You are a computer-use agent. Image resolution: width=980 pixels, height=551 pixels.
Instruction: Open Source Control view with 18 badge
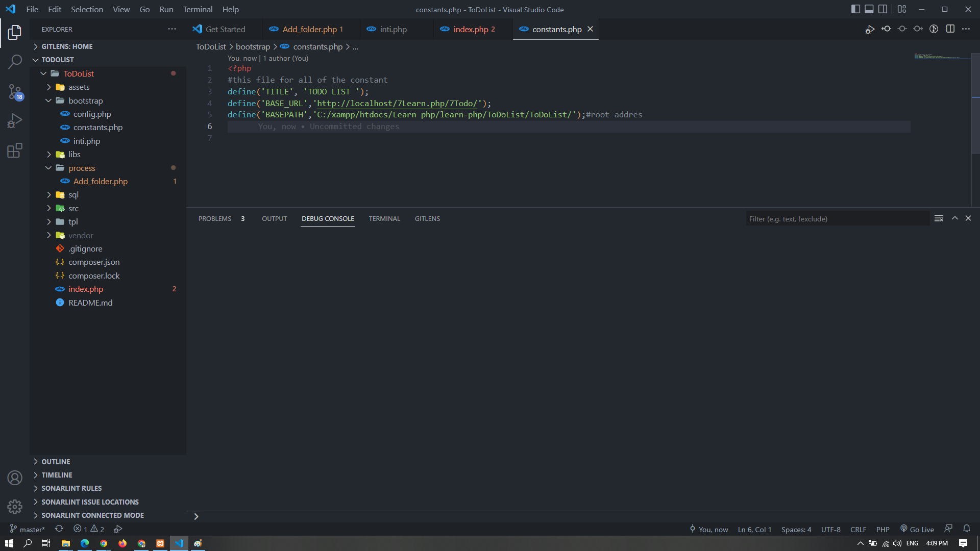pos(15,92)
